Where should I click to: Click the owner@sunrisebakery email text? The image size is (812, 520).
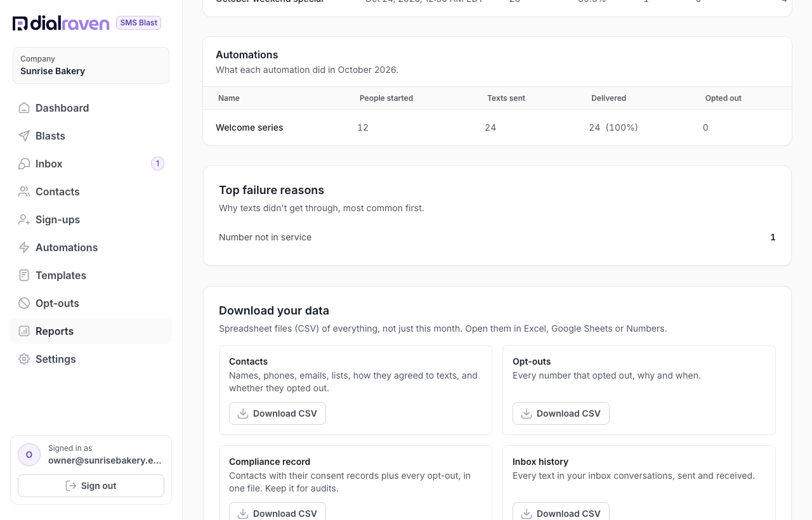tap(105, 460)
